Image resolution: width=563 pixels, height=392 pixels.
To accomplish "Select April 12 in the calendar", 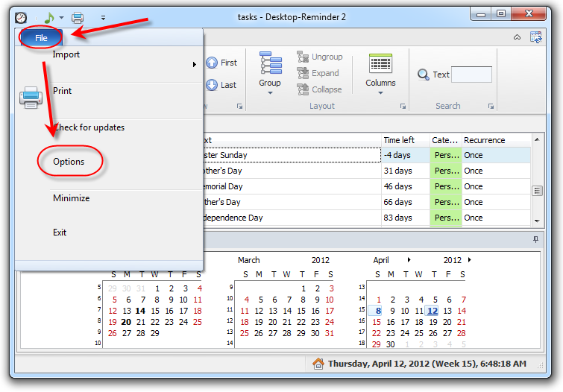I will click(x=433, y=311).
